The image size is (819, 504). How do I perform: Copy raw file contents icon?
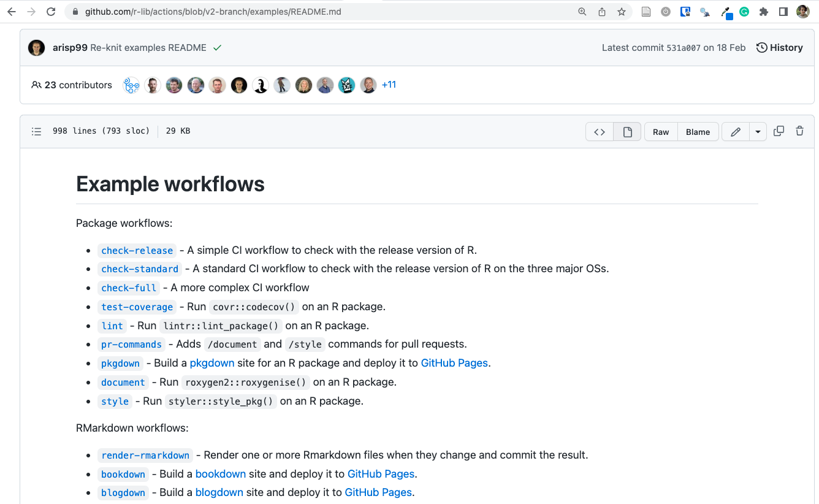[x=779, y=131]
